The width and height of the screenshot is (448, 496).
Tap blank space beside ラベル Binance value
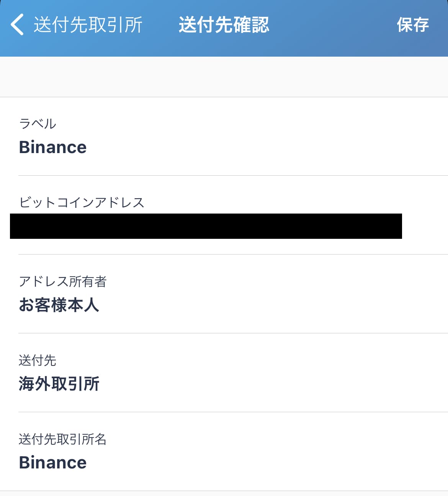(268, 147)
